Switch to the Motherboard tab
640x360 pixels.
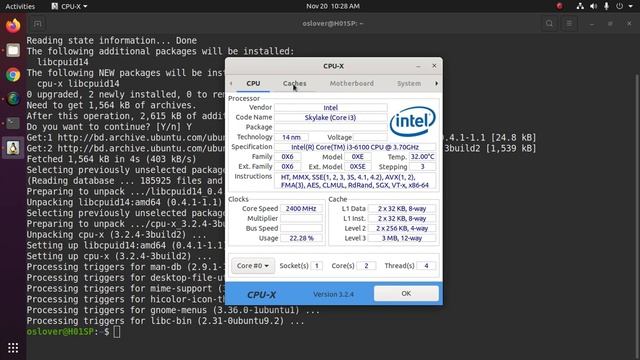point(351,83)
